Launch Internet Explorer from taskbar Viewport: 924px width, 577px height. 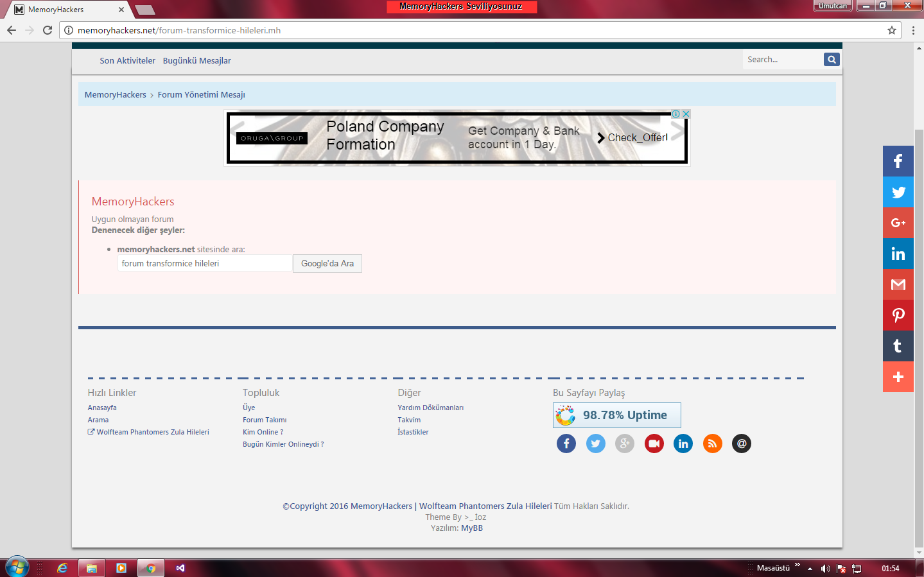coord(62,568)
